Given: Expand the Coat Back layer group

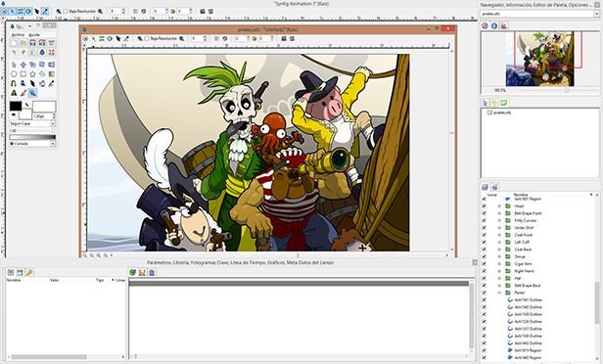Looking at the screenshot, I should tap(499, 250).
